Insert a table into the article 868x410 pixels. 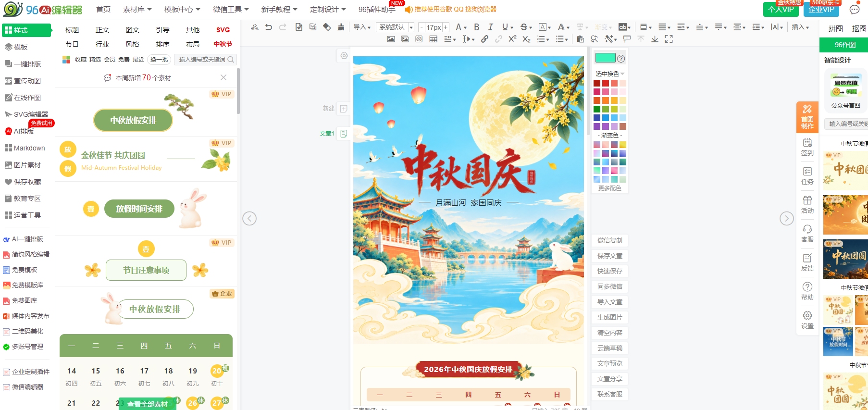[433, 39]
